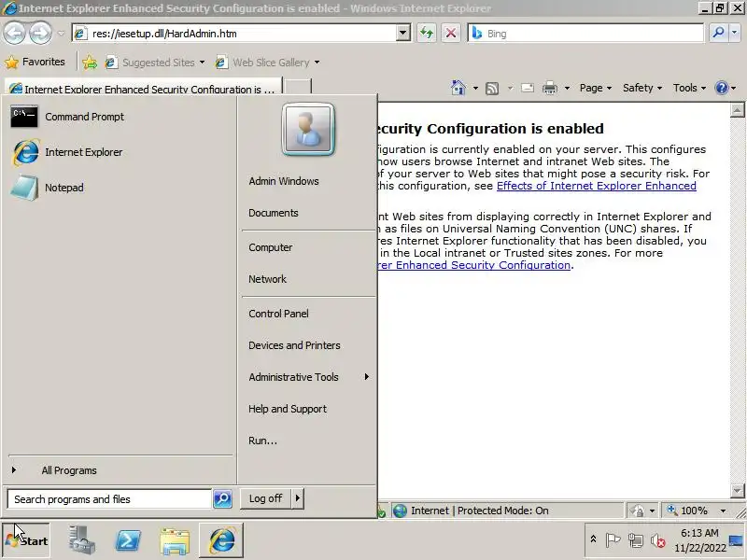Click the search magnifier button in IE
The image size is (747, 560).
click(x=718, y=33)
